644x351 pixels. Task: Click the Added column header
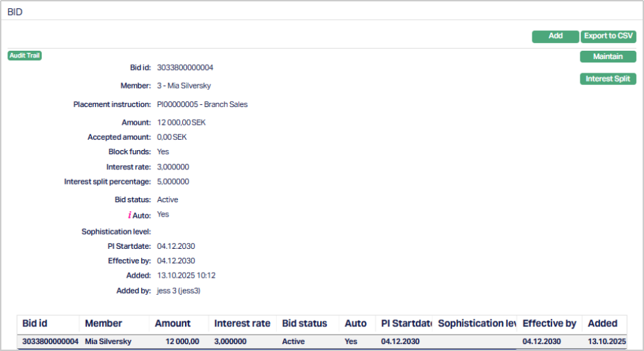602,324
